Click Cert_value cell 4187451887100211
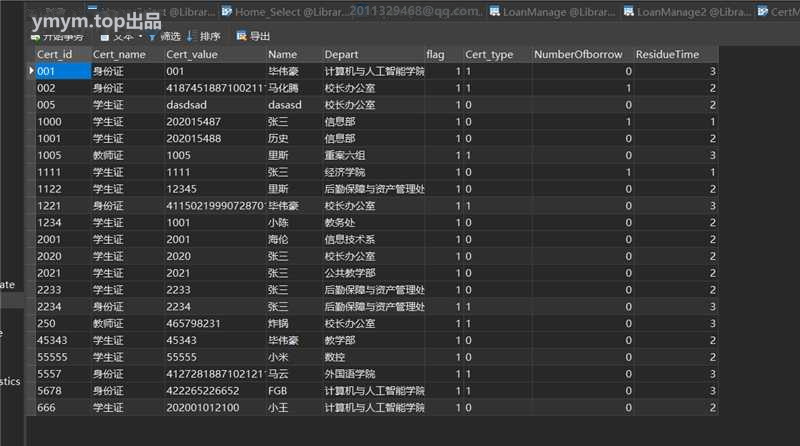This screenshot has height=446, width=800. tap(214, 88)
